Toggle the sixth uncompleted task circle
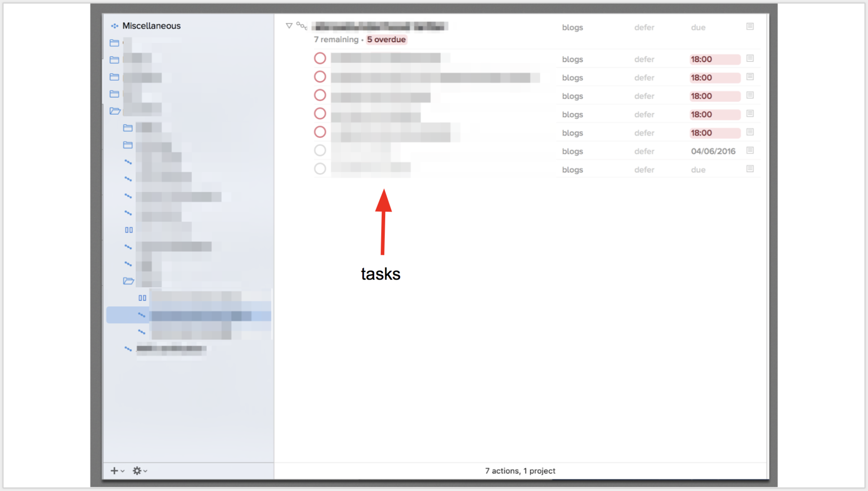Image resolution: width=868 pixels, height=491 pixels. click(x=320, y=151)
